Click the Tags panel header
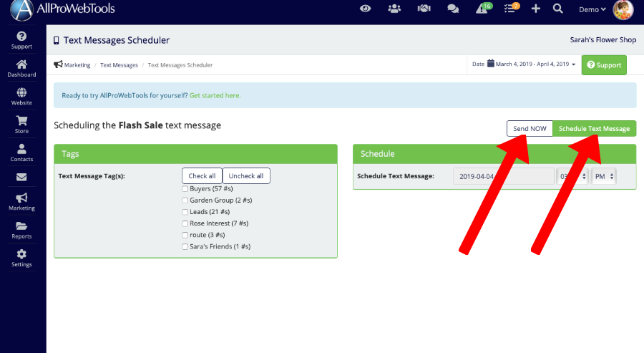The width and height of the screenshot is (644, 353). (x=195, y=154)
